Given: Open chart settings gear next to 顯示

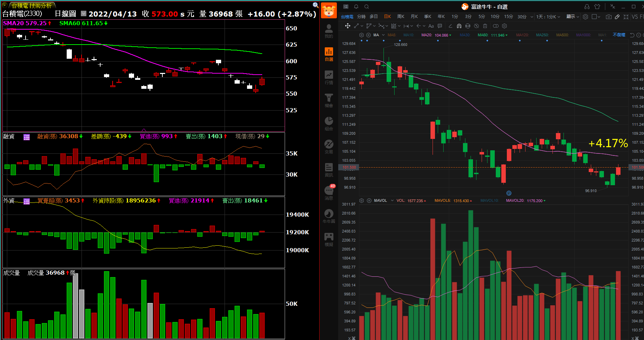Looking at the screenshot, I should point(585,17).
